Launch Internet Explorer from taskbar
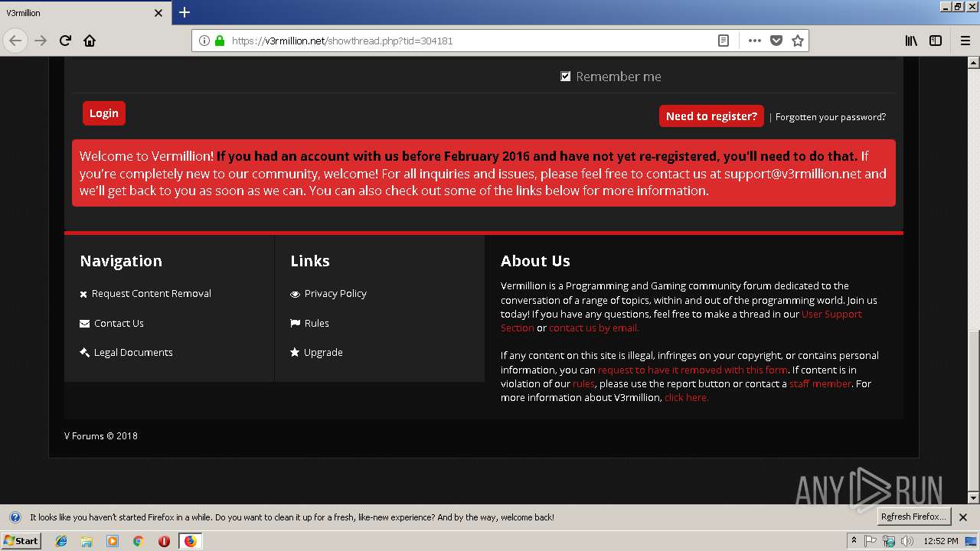Viewport: 980px width, 551px height. pyautogui.click(x=61, y=541)
